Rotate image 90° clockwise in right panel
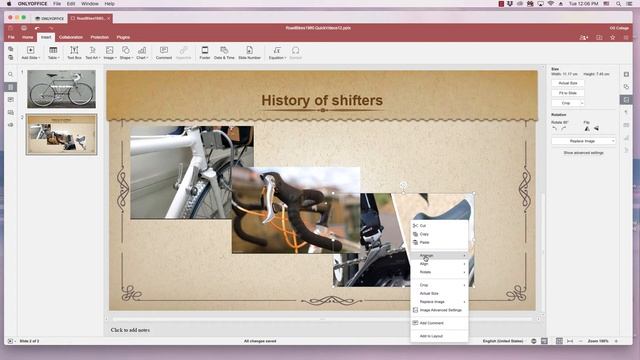 (x=564, y=129)
